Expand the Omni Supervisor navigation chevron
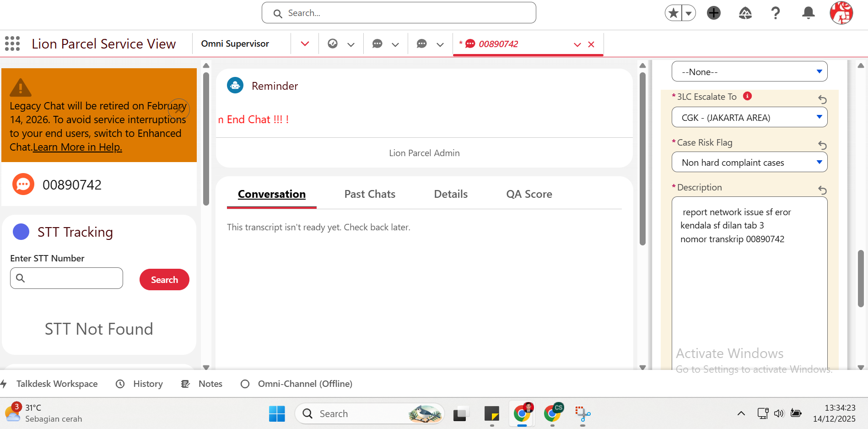 coord(305,43)
